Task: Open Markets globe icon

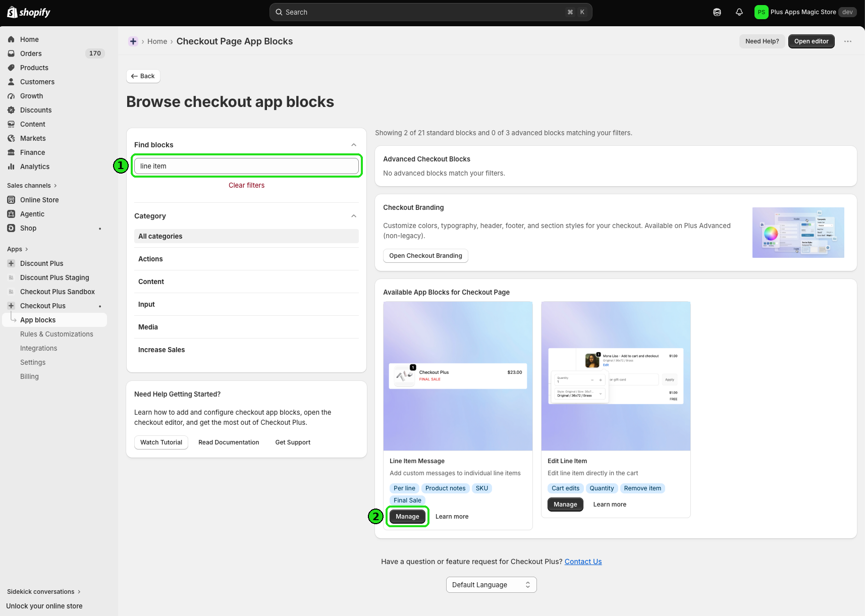Action: (11, 138)
